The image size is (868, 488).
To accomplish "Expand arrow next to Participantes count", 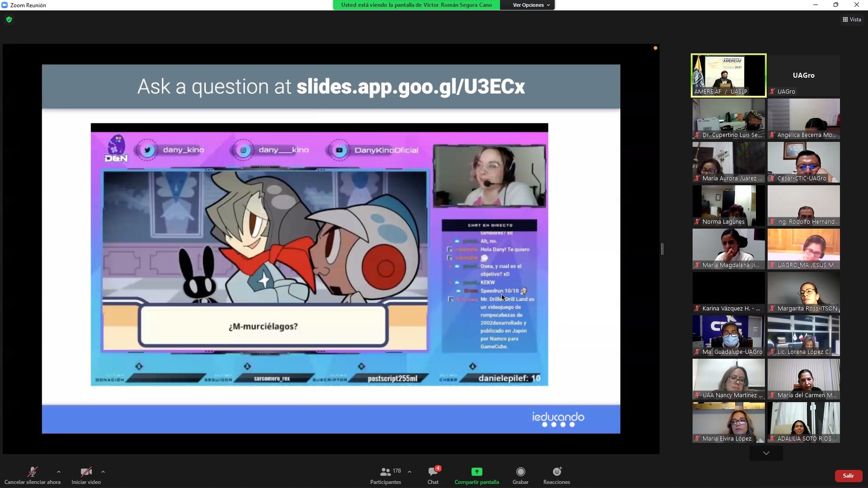I will pyautogui.click(x=410, y=472).
